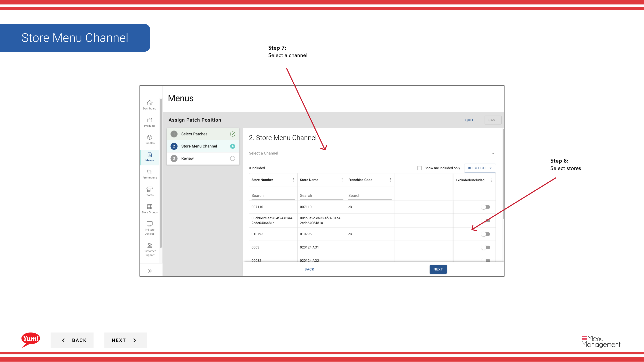Image resolution: width=644 pixels, height=362 pixels.
Task: Check Show me Included only
Action: point(419,168)
